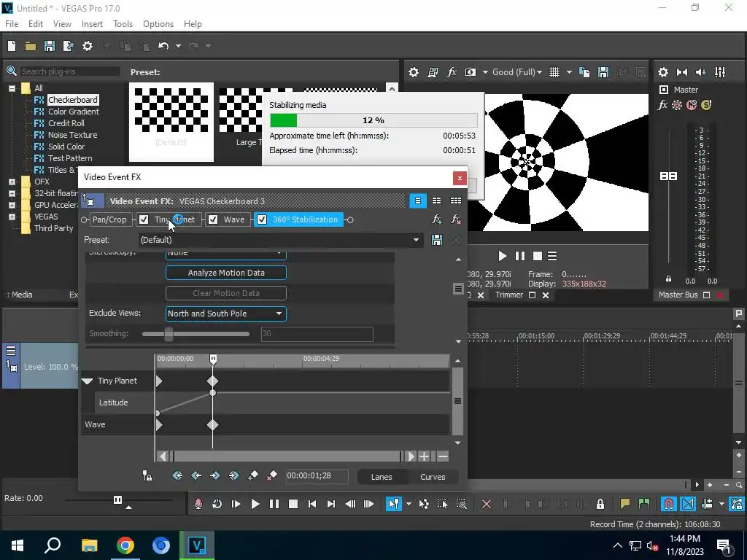Disable the Wave effect checkbox

pos(213,219)
